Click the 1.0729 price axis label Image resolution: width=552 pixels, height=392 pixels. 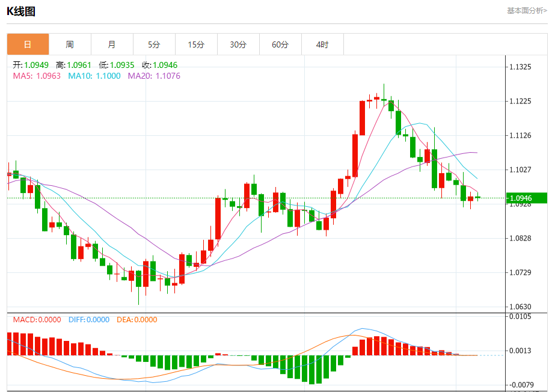coord(520,272)
